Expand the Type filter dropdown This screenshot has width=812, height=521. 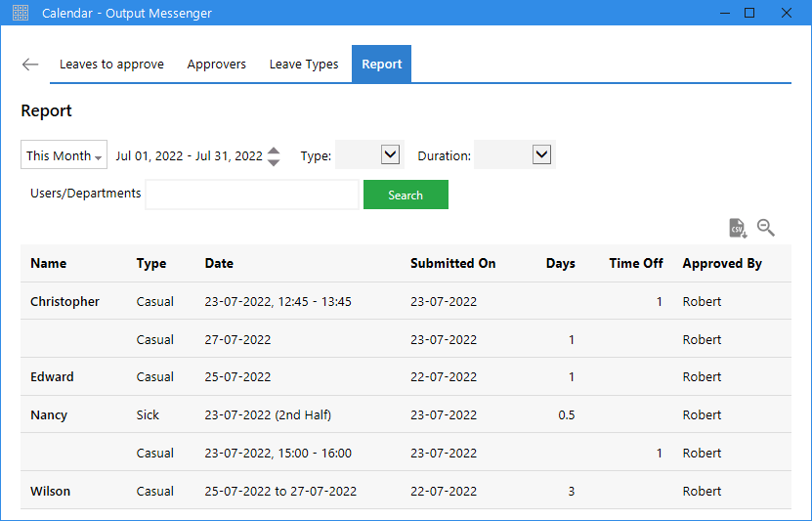point(390,154)
